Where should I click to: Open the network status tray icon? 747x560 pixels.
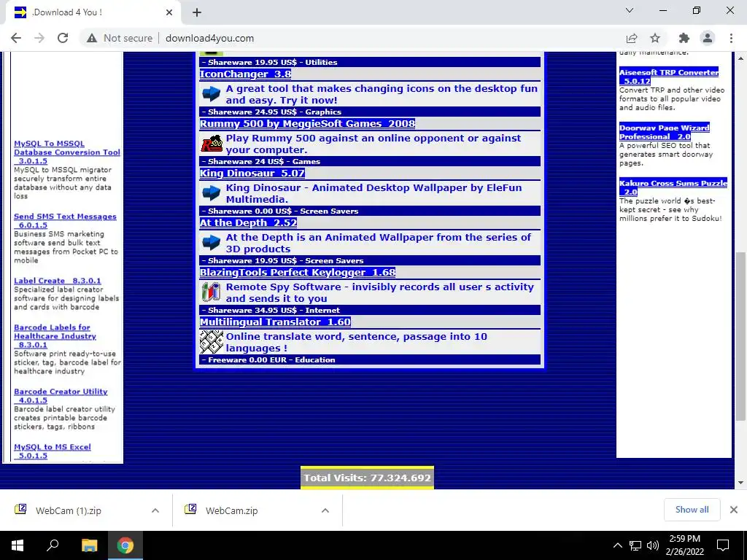(635, 545)
